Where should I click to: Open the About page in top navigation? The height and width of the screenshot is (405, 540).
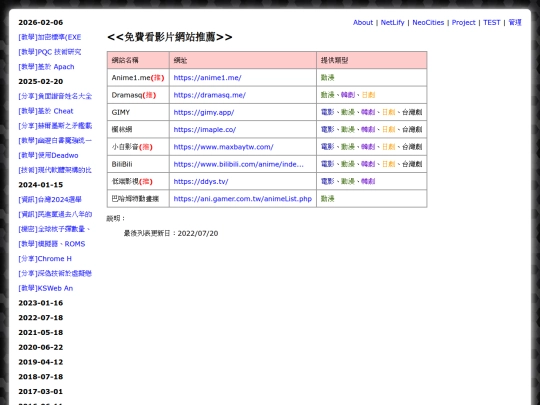click(363, 22)
